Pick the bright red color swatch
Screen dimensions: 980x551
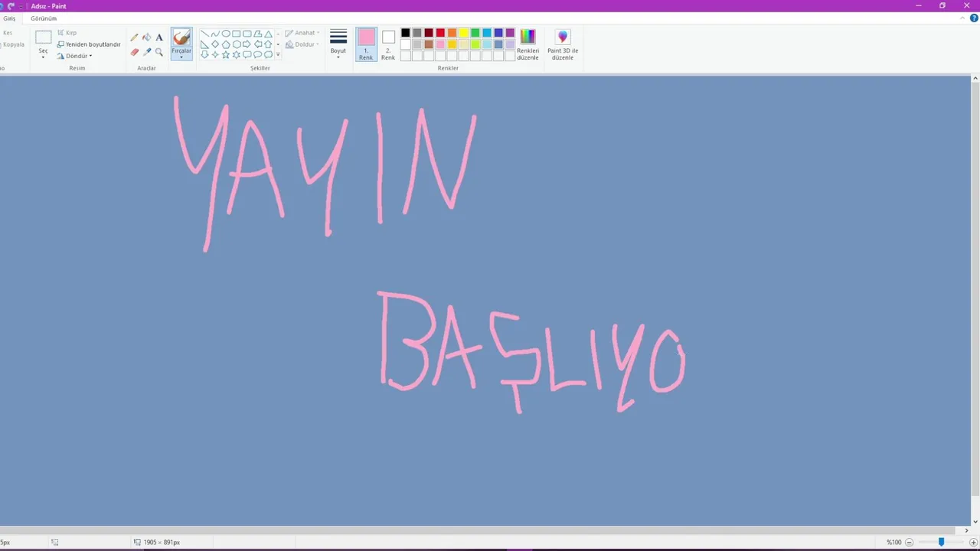440,33
